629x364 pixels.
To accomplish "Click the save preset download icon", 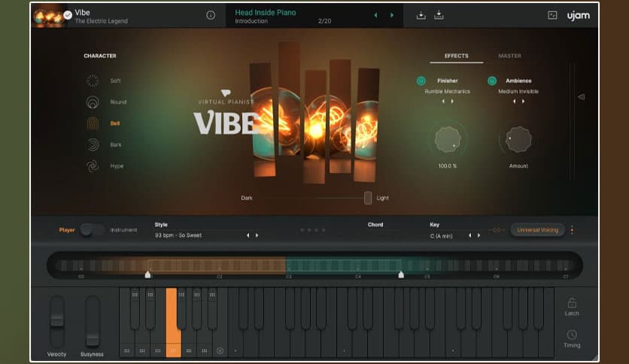I will [421, 15].
